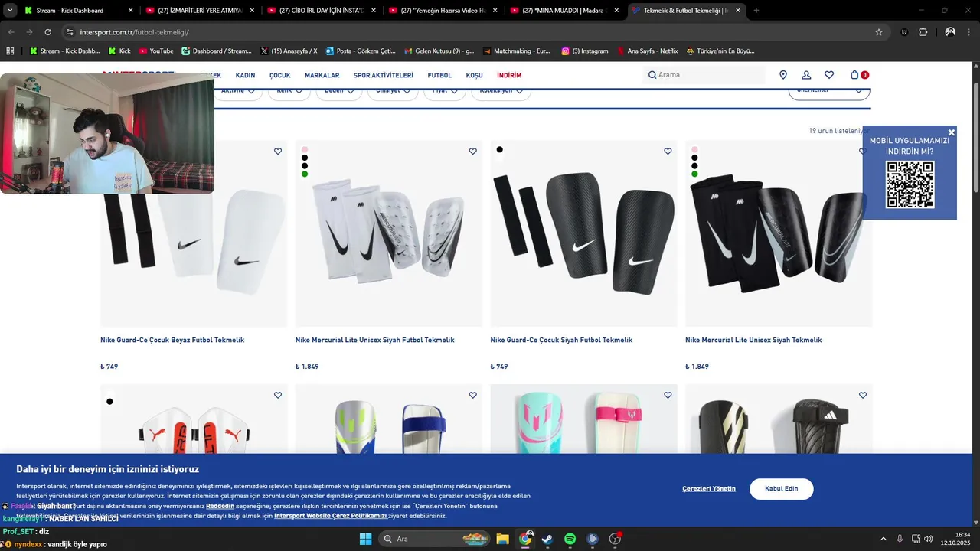Screen dimensions: 980x551
Task: Bookmark this page with the star icon
Action: point(879,32)
